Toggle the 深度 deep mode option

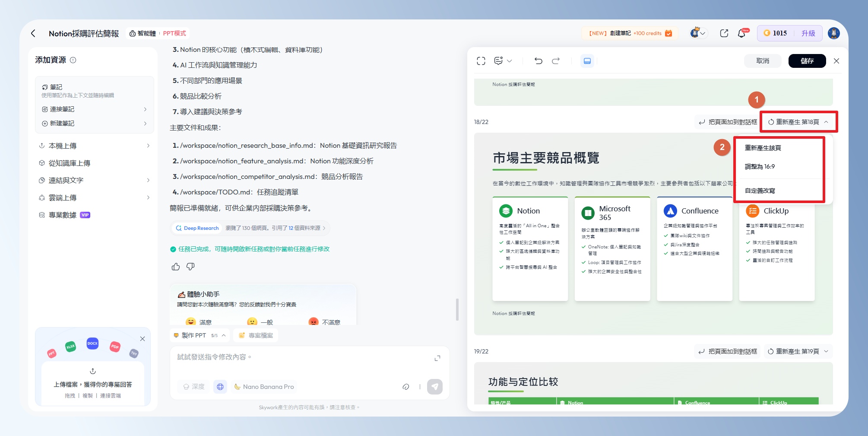pos(194,387)
